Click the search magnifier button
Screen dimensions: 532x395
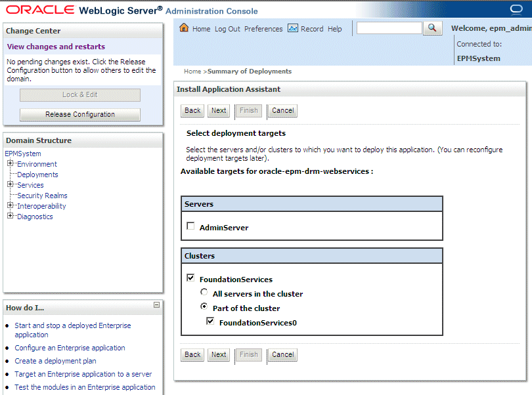pos(432,28)
